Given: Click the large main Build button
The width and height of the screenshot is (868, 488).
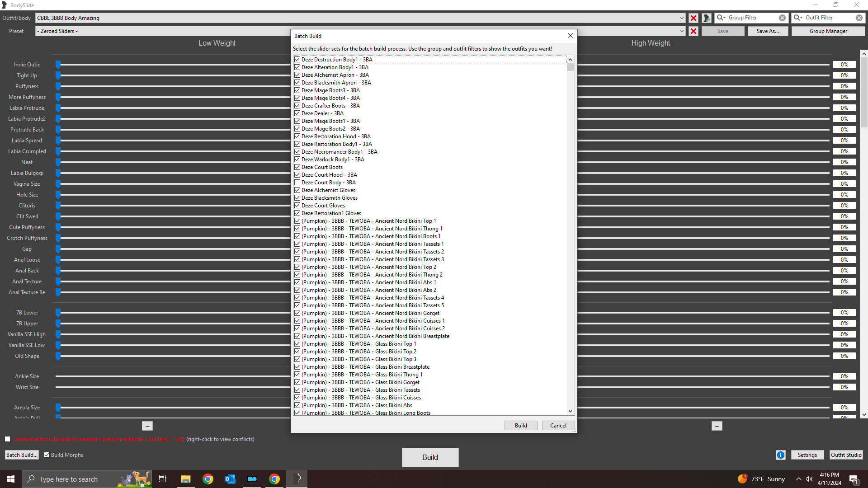Looking at the screenshot, I should [430, 457].
